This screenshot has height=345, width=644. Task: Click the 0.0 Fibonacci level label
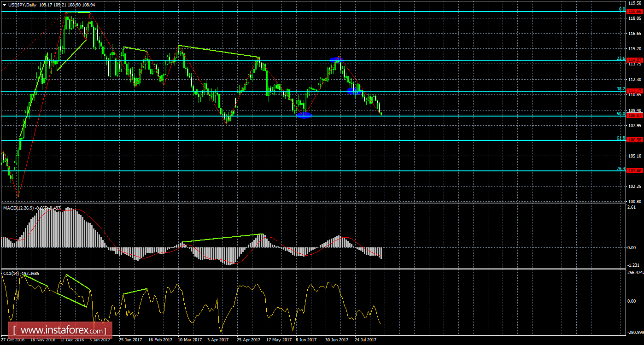621,9
